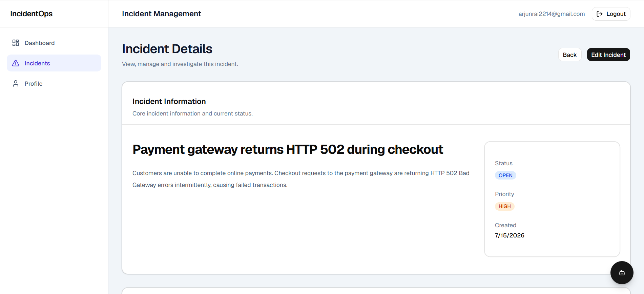Click the Profile person icon
Viewport: 644px width, 294px height.
[x=16, y=83]
